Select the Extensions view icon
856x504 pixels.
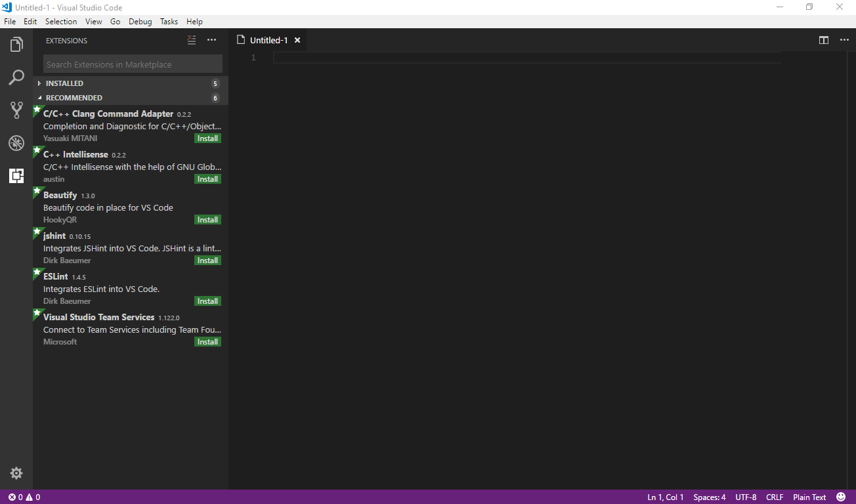[16, 176]
